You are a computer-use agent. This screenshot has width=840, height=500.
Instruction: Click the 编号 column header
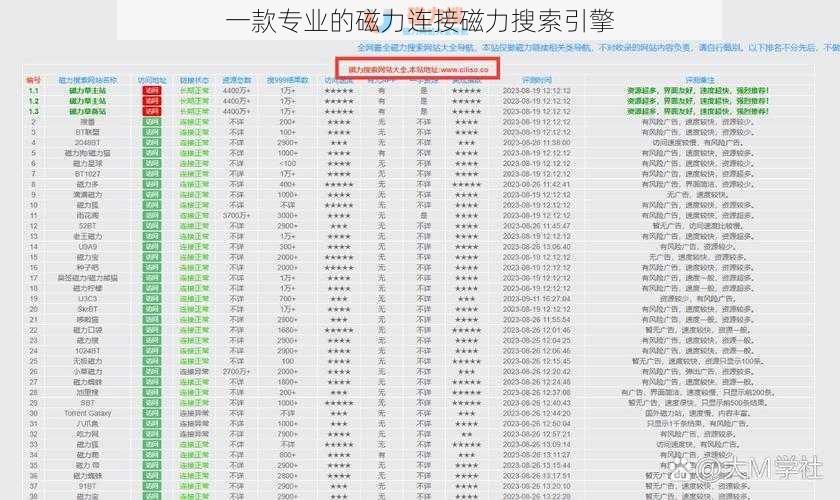[33, 80]
